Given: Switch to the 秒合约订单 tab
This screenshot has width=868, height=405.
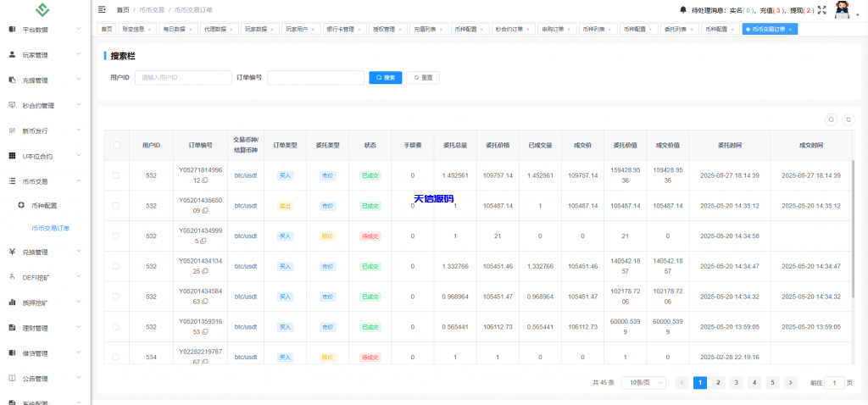Looking at the screenshot, I should click(513, 30).
